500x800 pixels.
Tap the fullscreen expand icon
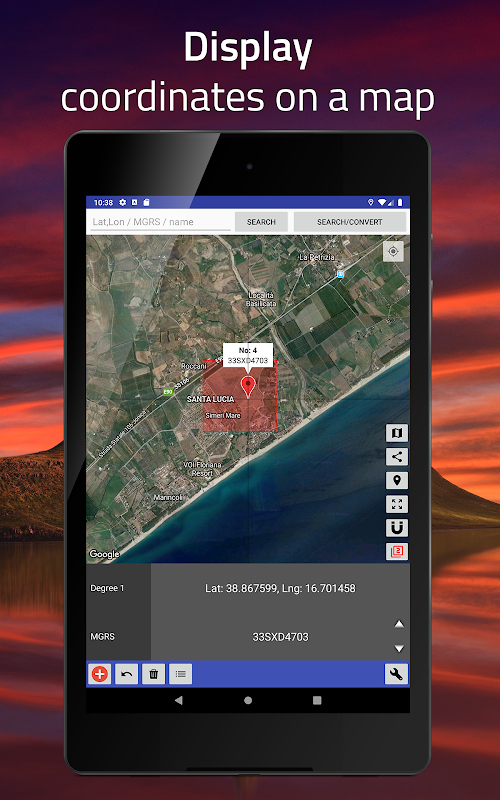point(396,504)
